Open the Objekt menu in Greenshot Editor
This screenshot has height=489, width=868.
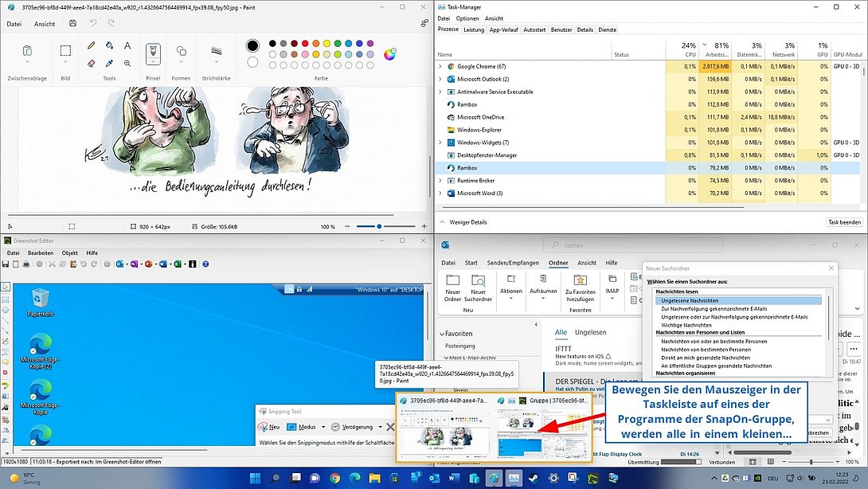click(69, 252)
